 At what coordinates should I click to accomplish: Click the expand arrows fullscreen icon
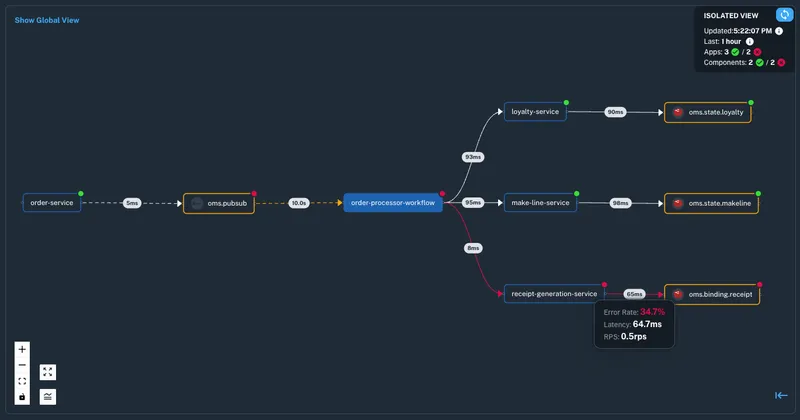(47, 372)
